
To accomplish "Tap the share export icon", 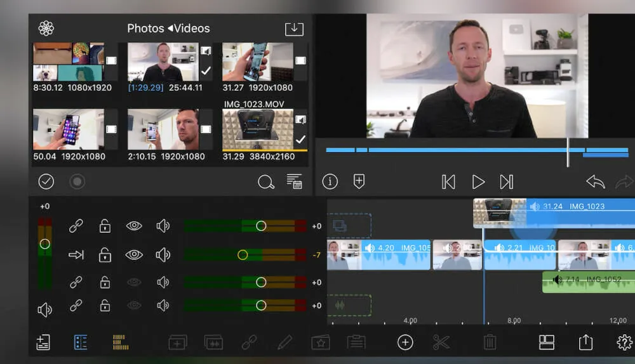I will pos(585,342).
